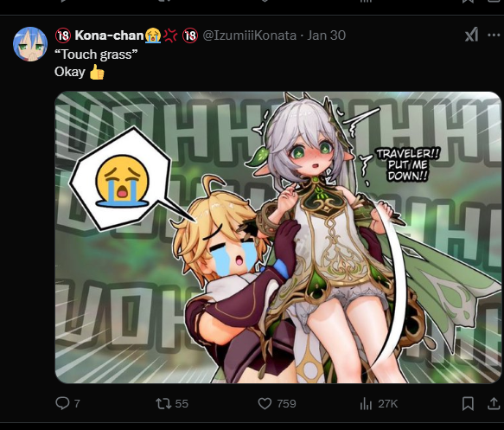Click the share upload arrow icon
Image resolution: width=504 pixels, height=430 pixels.
click(x=494, y=404)
